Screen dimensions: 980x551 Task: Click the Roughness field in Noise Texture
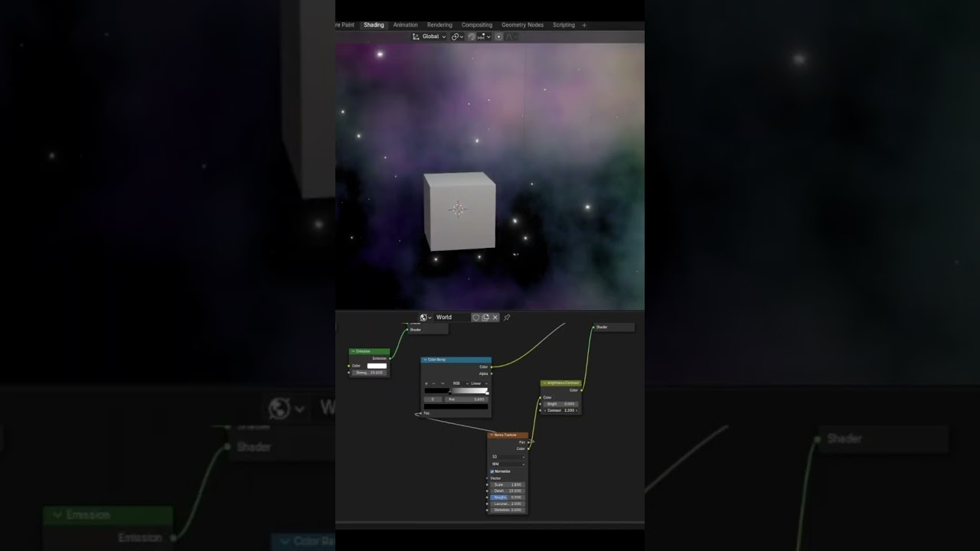tap(508, 497)
